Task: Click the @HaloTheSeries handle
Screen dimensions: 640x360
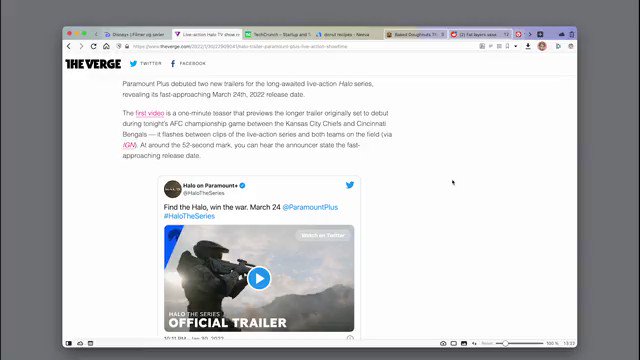Action: pyautogui.click(x=204, y=193)
